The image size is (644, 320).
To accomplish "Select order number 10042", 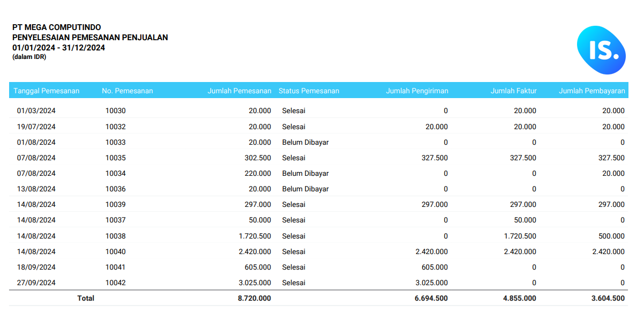I will click(115, 282).
